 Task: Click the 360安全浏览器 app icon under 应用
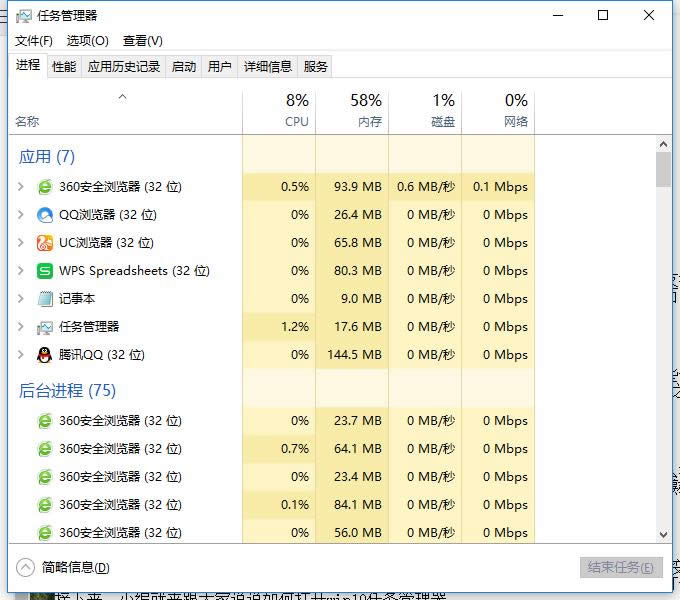(x=45, y=187)
